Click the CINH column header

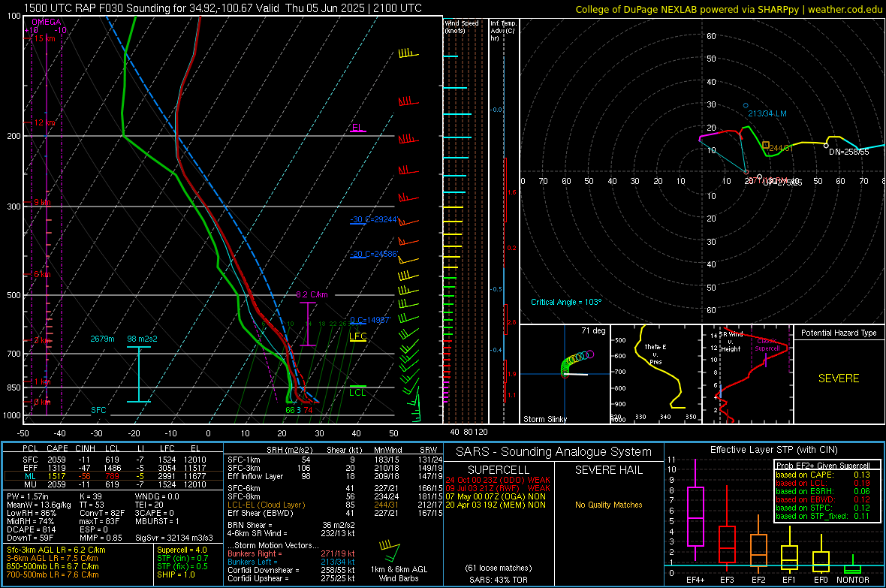point(85,448)
